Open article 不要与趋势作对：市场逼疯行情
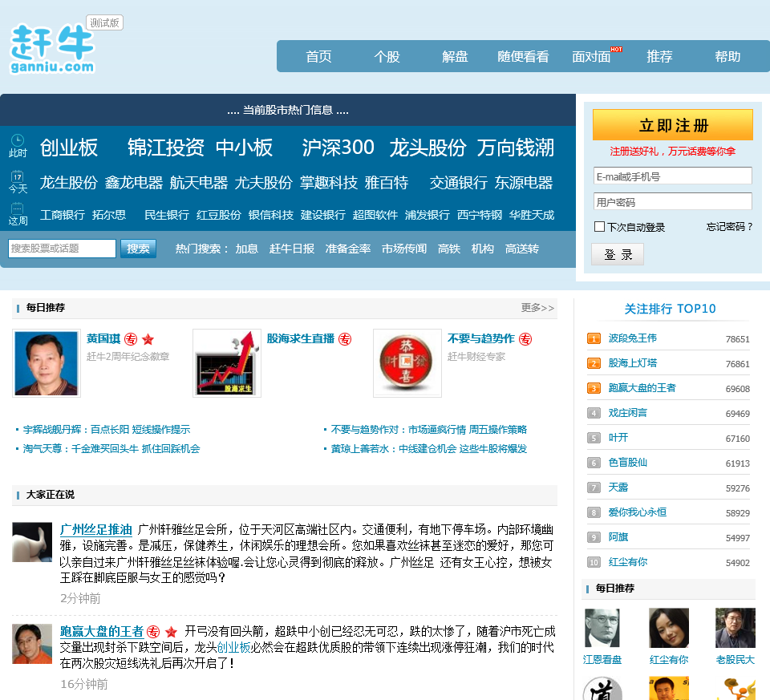 click(428, 430)
